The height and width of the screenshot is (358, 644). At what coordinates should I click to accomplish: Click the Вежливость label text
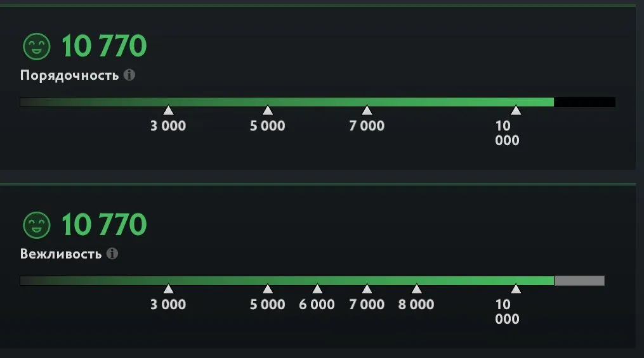(x=61, y=254)
